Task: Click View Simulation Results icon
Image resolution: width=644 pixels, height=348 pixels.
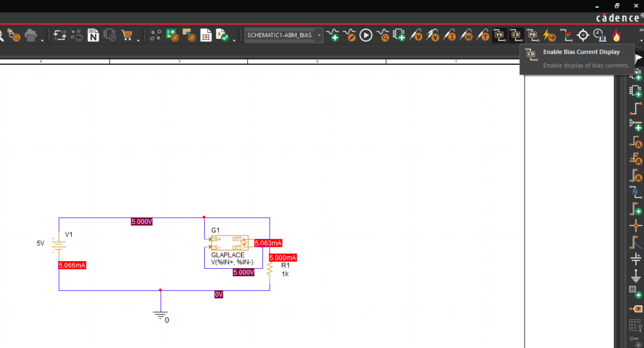Action: [382, 35]
